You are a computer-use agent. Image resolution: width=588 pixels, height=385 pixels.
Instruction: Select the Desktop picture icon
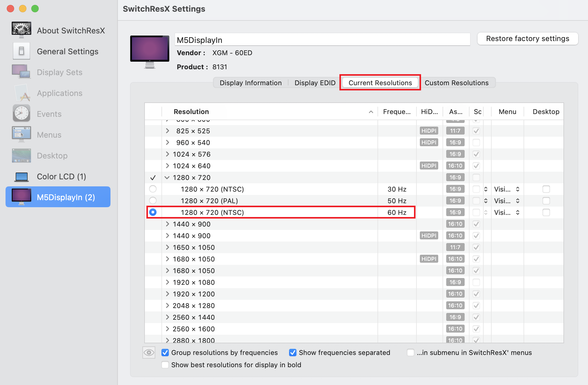pos(21,155)
